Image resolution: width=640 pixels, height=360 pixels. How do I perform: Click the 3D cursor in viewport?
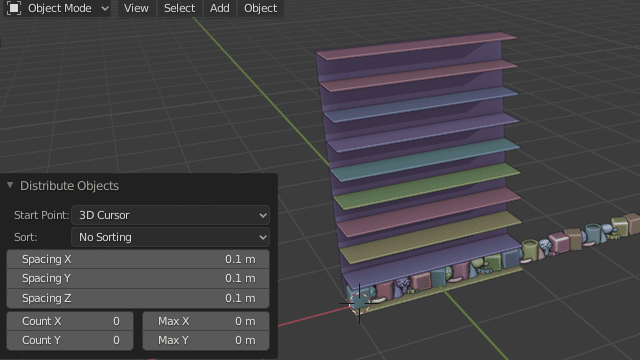359,303
